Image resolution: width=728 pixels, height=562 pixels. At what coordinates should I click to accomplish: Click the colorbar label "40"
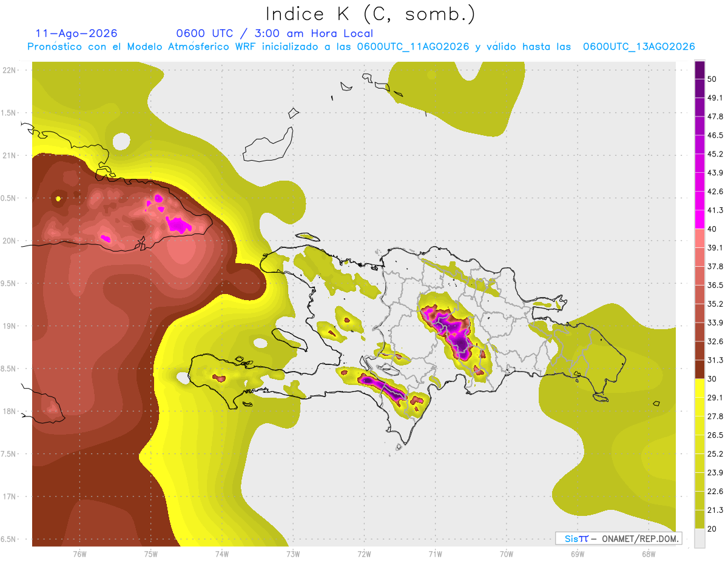click(x=712, y=229)
